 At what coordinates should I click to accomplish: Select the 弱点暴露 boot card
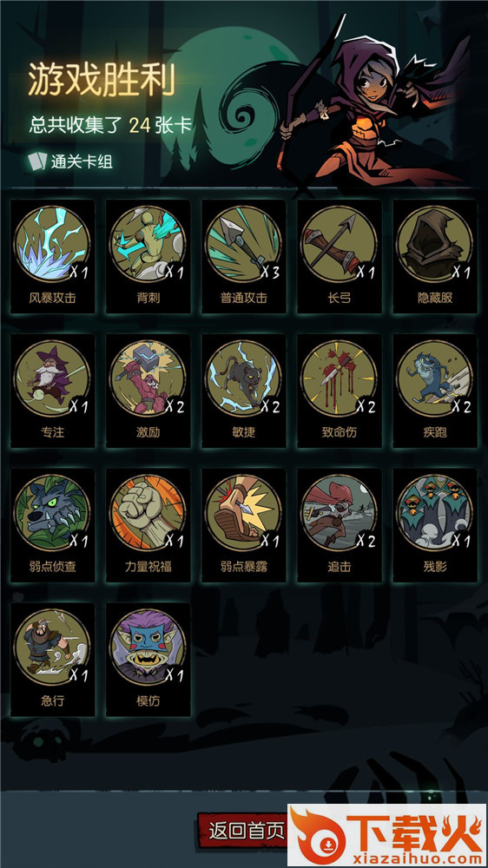pyautogui.click(x=244, y=525)
